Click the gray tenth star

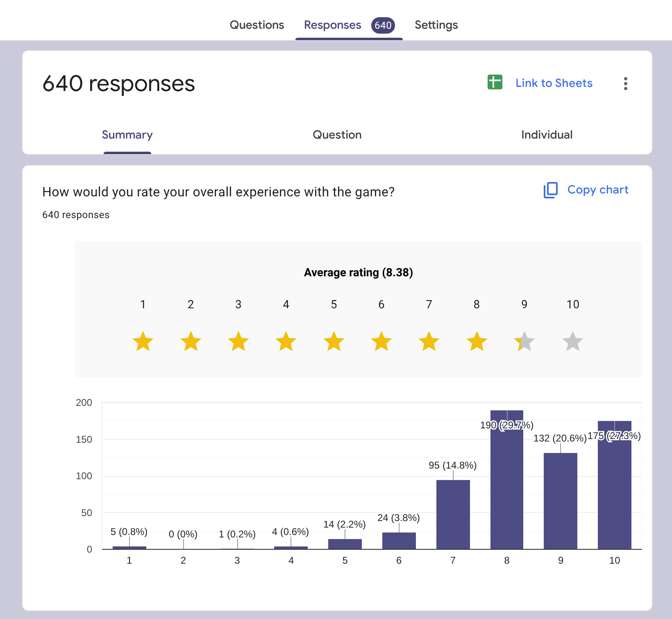pos(572,341)
